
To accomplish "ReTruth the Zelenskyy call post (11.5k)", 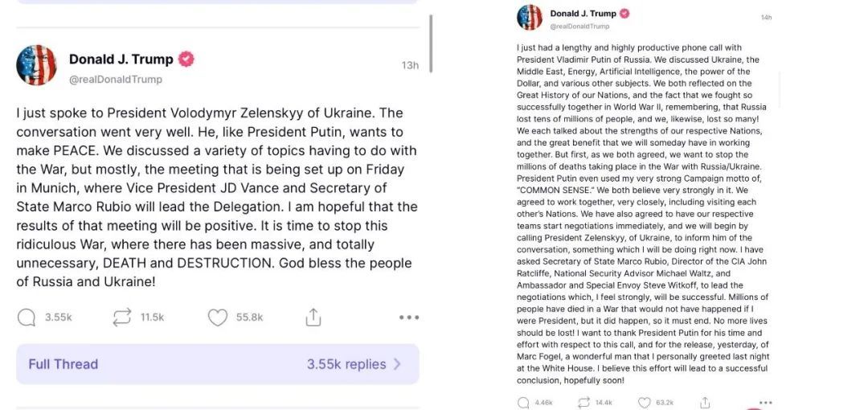I will (122, 318).
